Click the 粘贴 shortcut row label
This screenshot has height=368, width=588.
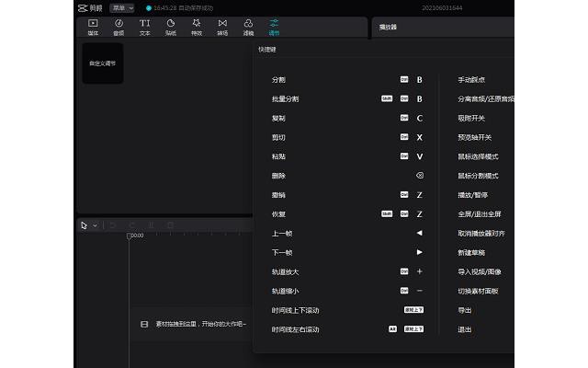pyautogui.click(x=278, y=156)
